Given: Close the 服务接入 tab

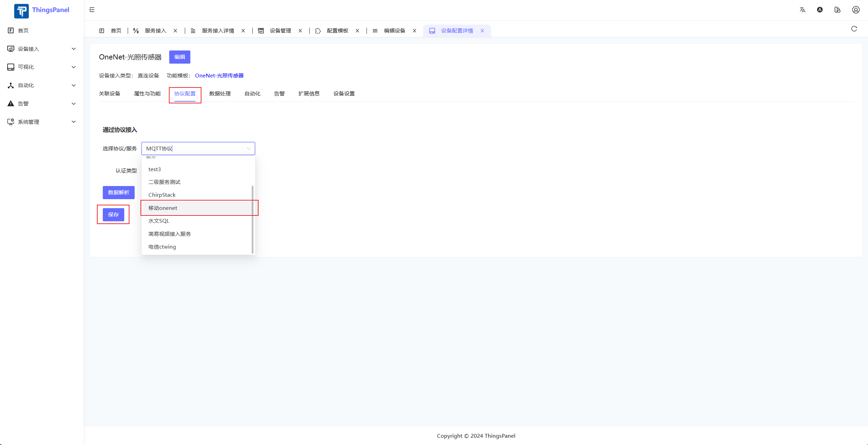Looking at the screenshot, I should click(175, 31).
